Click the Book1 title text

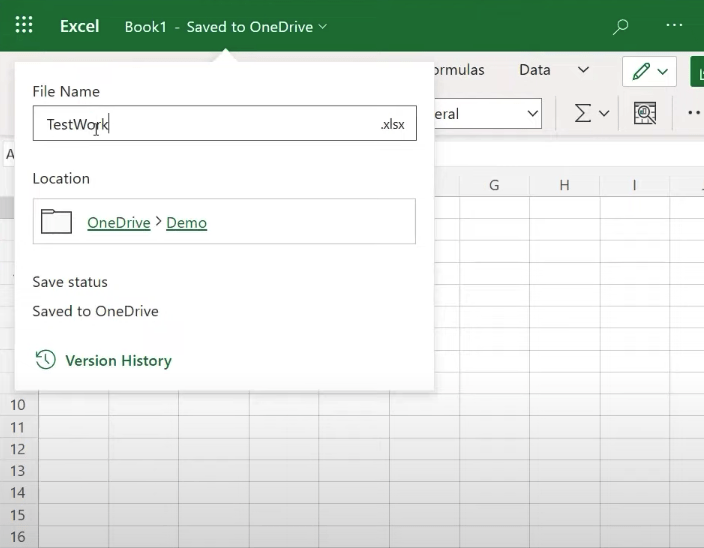tap(145, 27)
